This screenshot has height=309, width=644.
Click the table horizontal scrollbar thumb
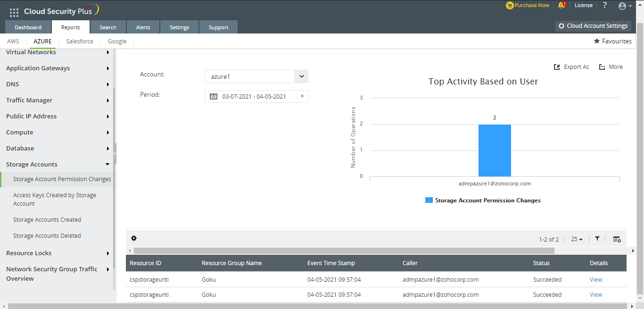pyautogui.click(x=344, y=251)
